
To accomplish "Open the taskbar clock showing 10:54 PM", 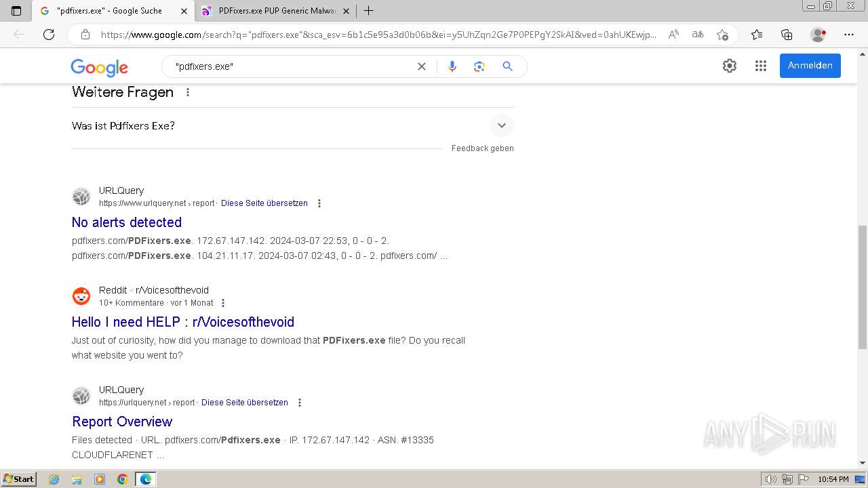I will (x=833, y=479).
